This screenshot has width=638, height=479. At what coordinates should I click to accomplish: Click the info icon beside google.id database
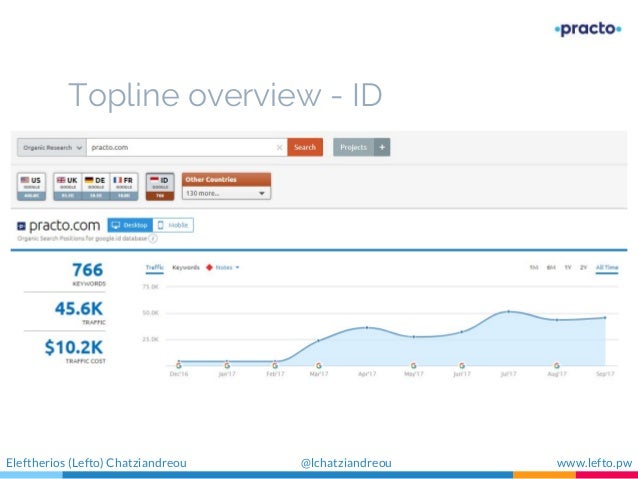point(153,238)
